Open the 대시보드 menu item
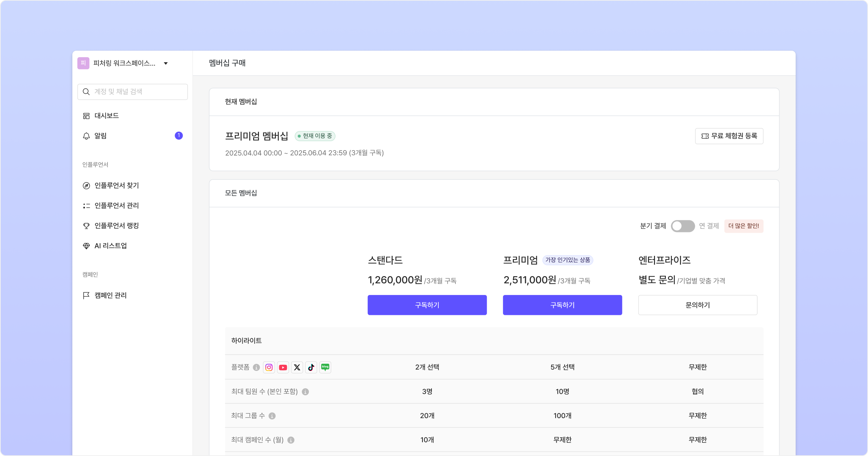The height and width of the screenshot is (456, 868). coord(106,116)
